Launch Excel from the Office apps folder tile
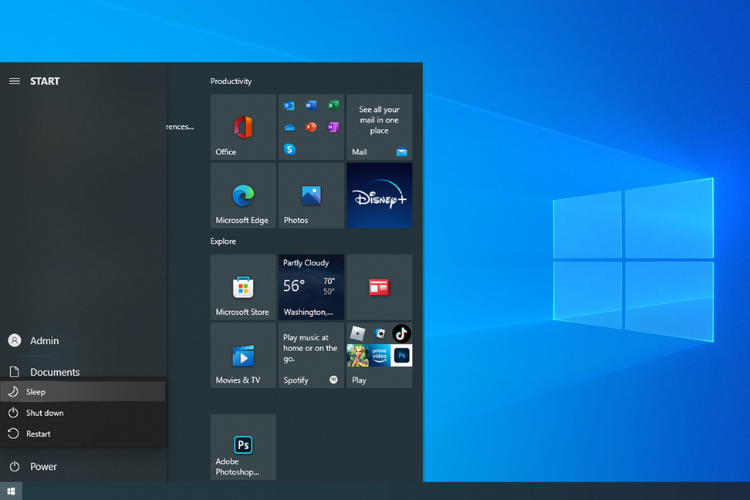Image resolution: width=750 pixels, height=500 pixels. (x=333, y=105)
